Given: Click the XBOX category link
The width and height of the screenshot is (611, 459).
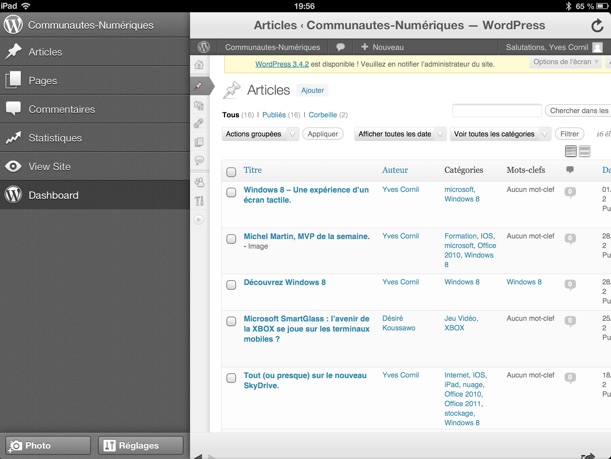Looking at the screenshot, I should click(x=454, y=328).
